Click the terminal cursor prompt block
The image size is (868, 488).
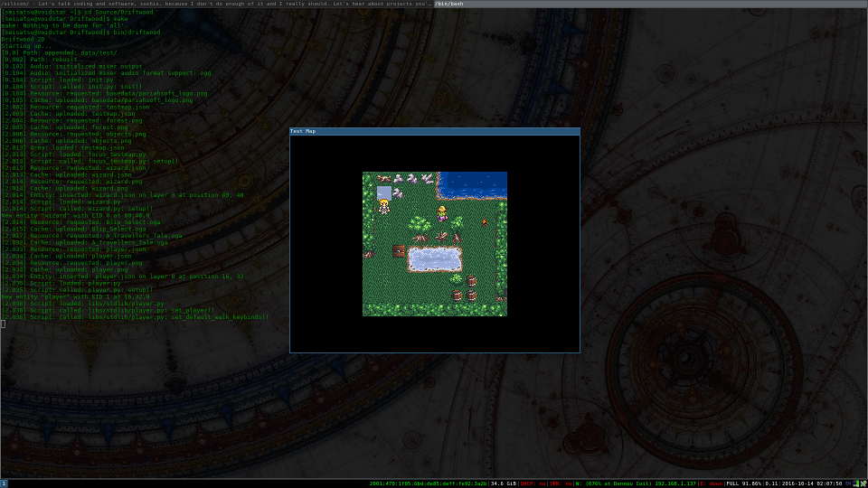point(3,324)
